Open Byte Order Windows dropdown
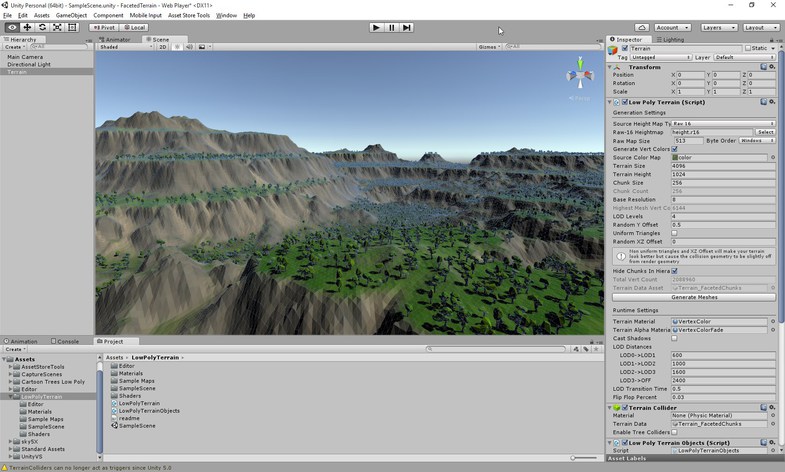Image resolution: width=785 pixels, height=472 pixels. point(757,141)
